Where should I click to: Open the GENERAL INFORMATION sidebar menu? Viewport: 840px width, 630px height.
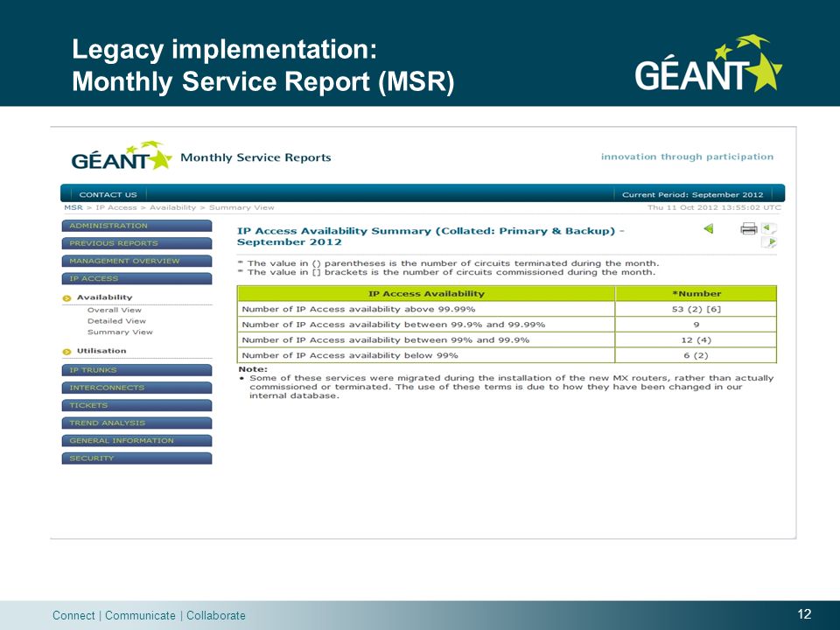(136, 441)
